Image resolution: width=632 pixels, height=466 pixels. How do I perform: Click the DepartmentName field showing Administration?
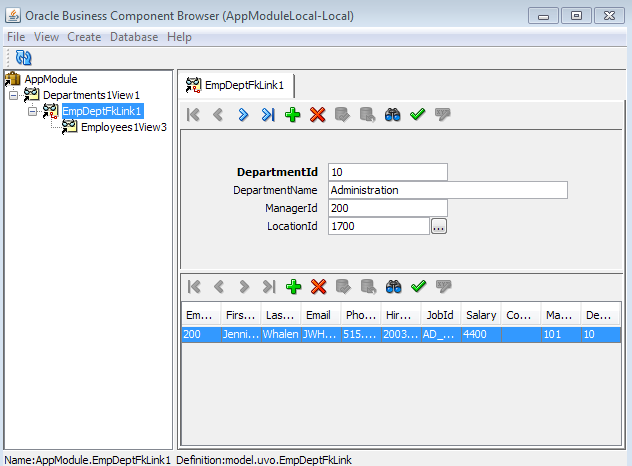click(x=448, y=190)
